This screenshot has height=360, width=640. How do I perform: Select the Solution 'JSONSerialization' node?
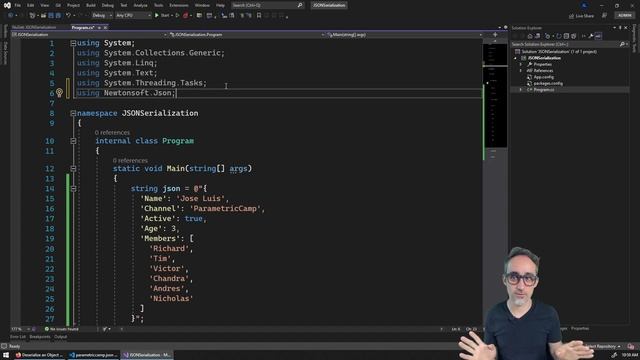[x=557, y=51]
